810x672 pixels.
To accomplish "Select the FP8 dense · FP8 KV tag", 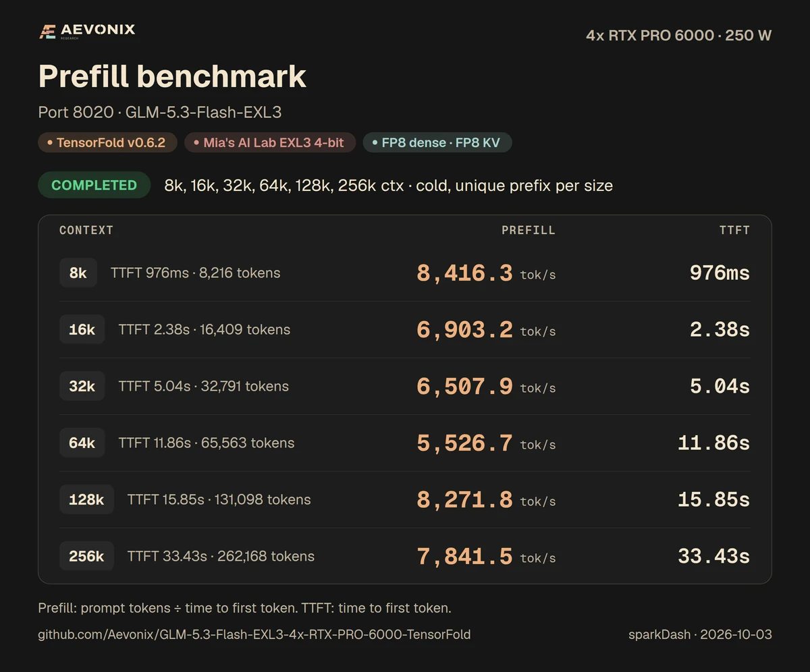I will coord(437,143).
